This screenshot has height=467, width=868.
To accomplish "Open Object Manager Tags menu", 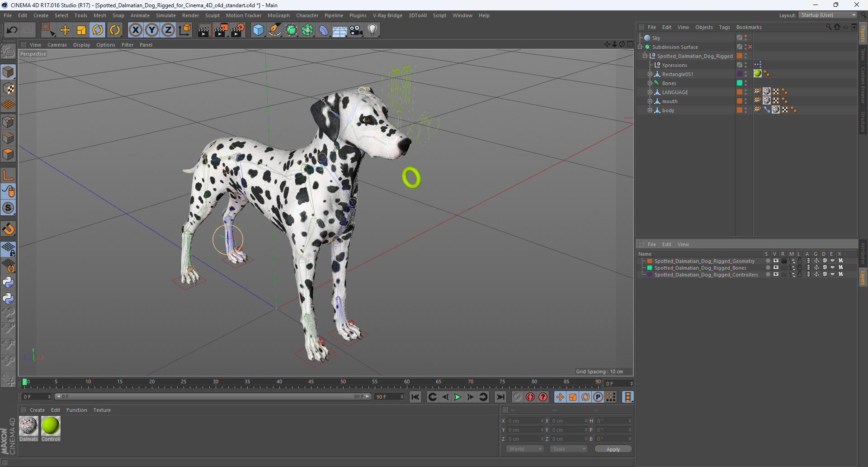I will (724, 27).
